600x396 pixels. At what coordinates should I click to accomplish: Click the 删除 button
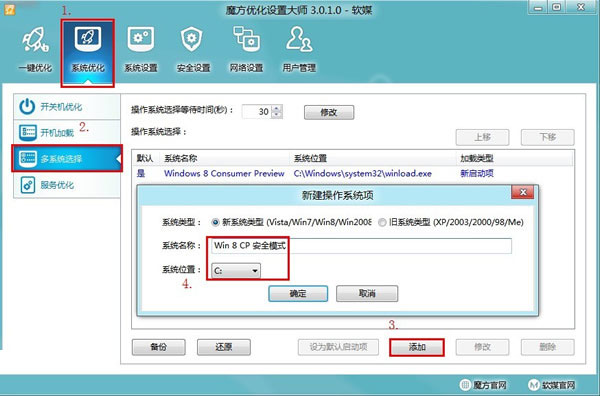point(547,347)
